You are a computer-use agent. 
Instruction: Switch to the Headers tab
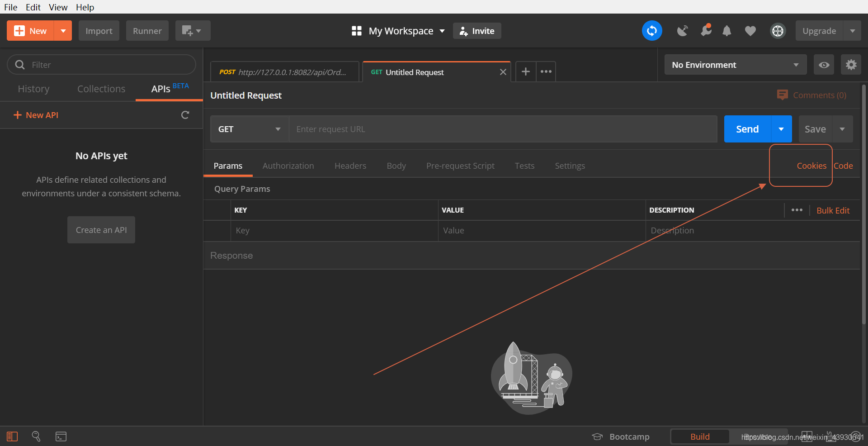(x=350, y=166)
